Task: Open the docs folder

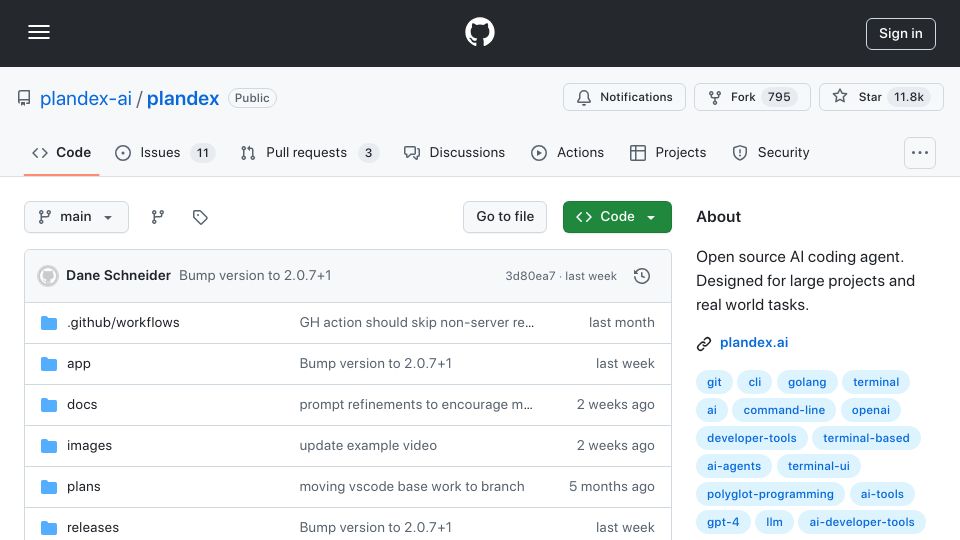Action: [82, 405]
